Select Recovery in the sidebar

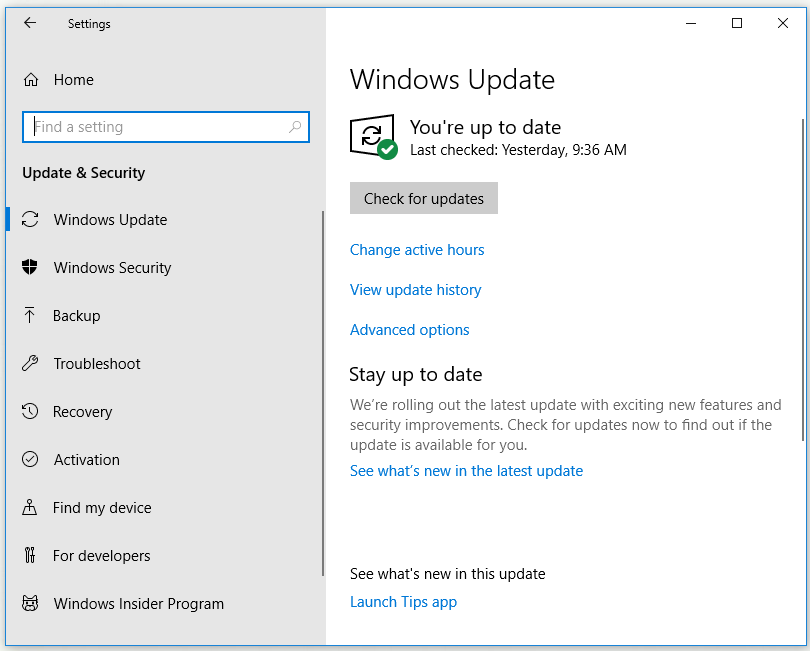82,412
